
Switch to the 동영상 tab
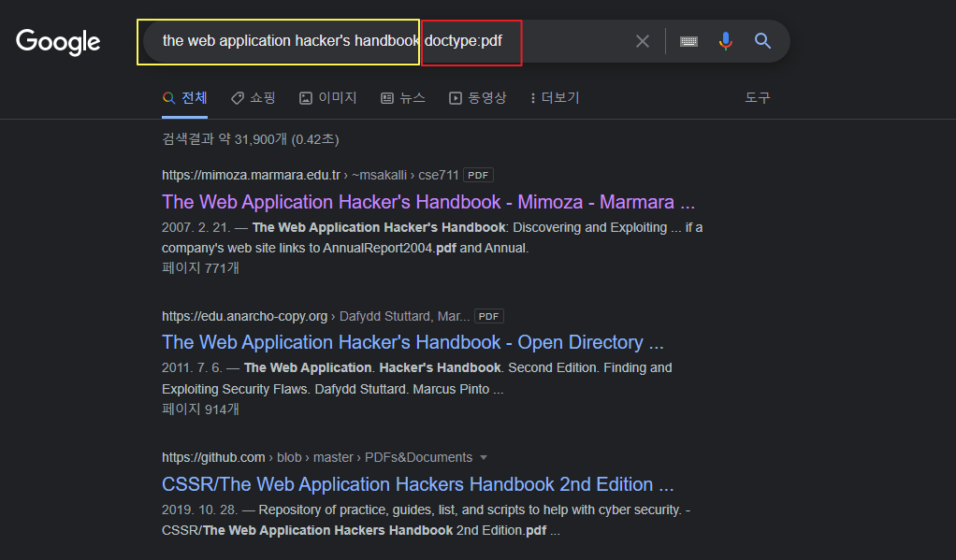pyautogui.click(x=477, y=98)
